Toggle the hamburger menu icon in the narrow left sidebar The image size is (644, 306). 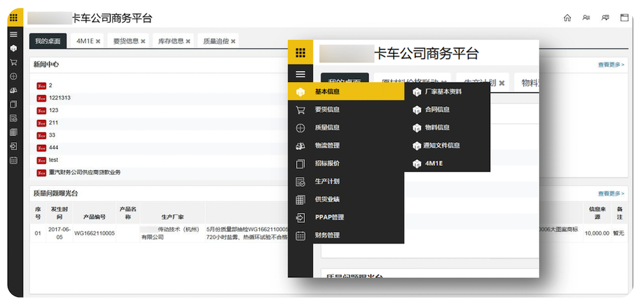(13, 34)
